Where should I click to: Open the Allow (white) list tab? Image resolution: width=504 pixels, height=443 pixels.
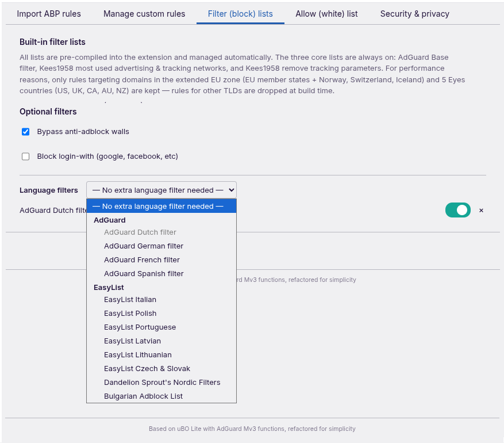326,14
